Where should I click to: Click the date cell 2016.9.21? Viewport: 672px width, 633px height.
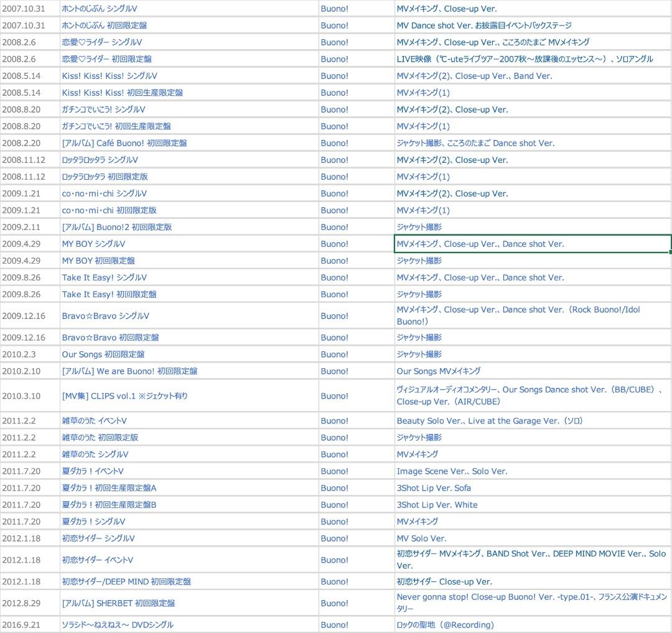click(30, 625)
